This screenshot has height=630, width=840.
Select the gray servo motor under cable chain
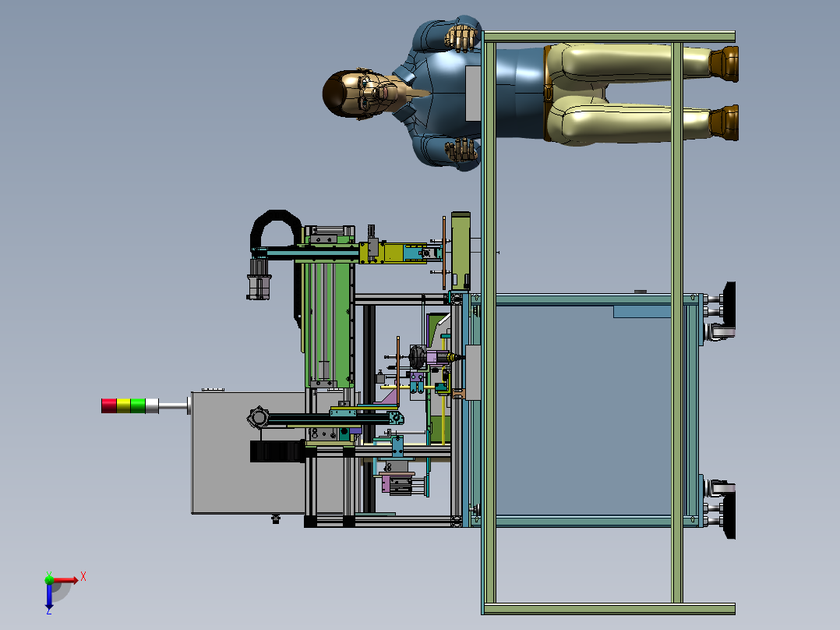click(259, 278)
